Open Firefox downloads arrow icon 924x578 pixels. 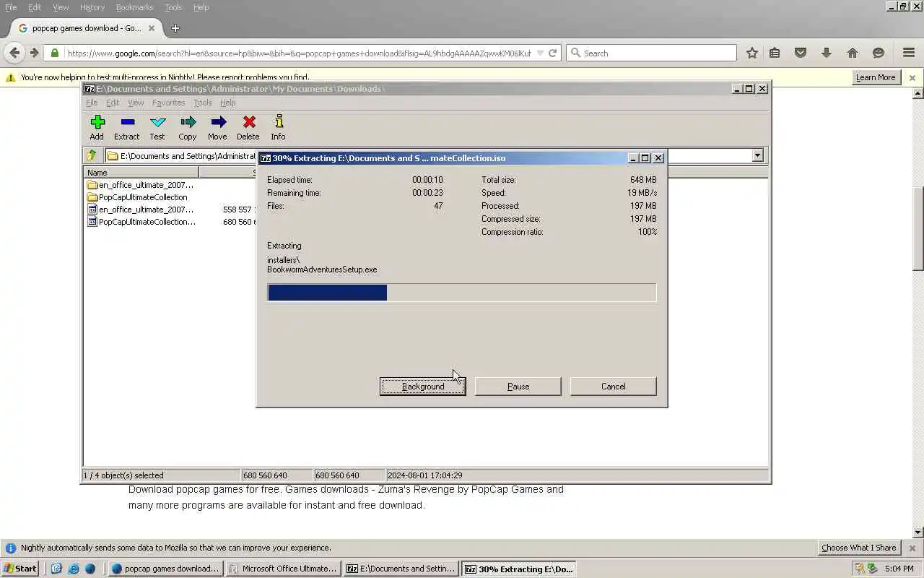[x=827, y=53]
